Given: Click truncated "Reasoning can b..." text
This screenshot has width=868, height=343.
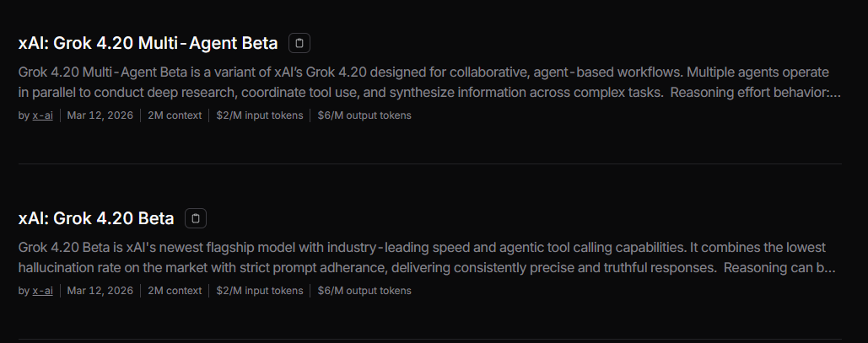Looking at the screenshot, I should point(779,268).
